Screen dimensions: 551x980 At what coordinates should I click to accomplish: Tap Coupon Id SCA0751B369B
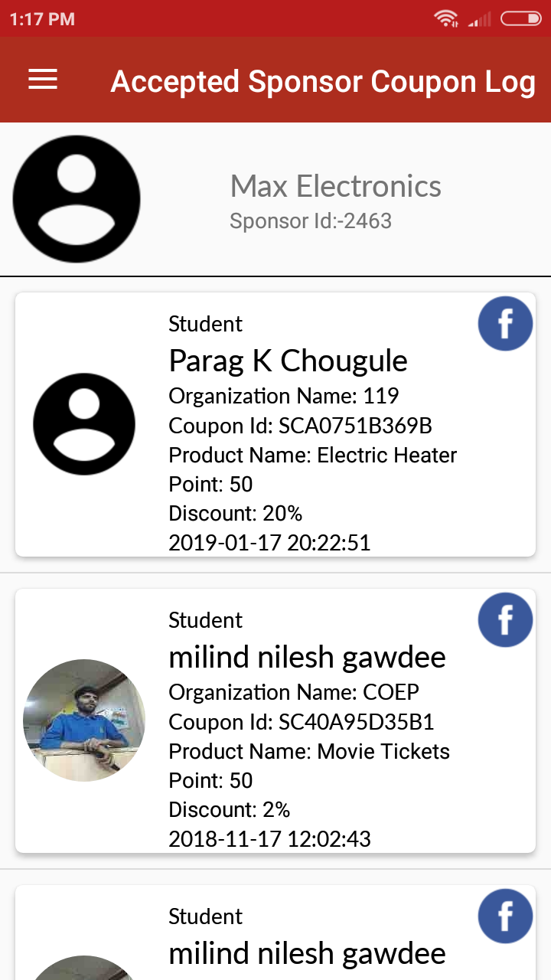(x=300, y=426)
